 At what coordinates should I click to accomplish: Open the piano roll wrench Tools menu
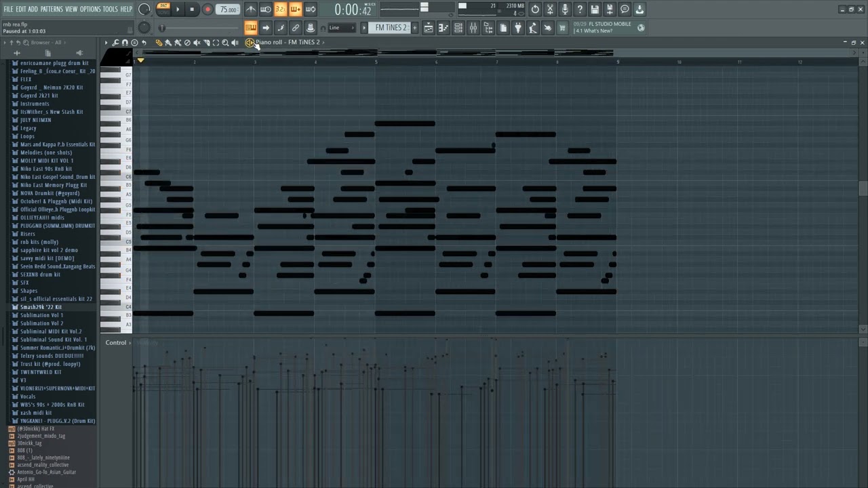pos(115,43)
